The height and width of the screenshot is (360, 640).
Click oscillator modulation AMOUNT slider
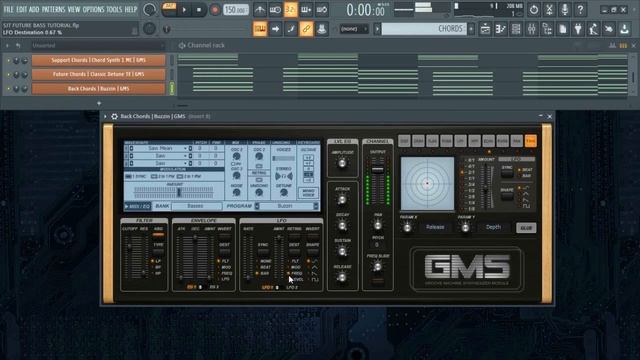pos(174,192)
